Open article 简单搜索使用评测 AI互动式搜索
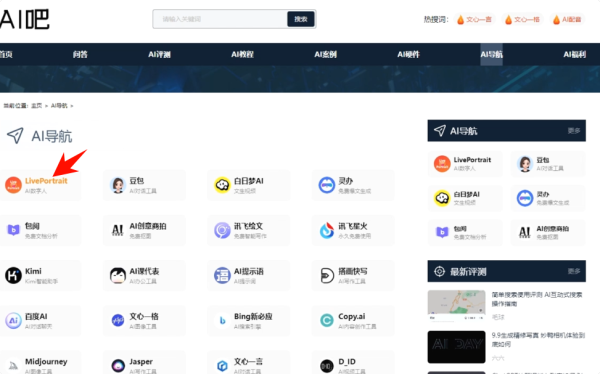 pyautogui.click(x=537, y=299)
